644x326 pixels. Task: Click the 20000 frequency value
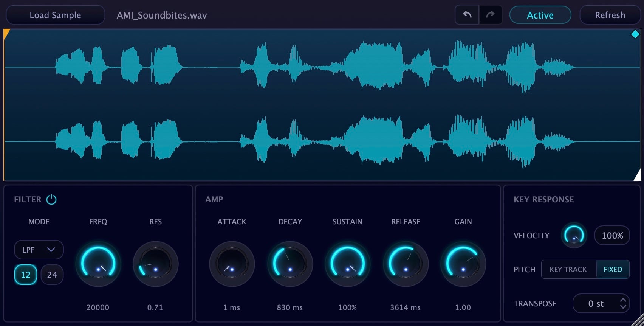(x=98, y=307)
